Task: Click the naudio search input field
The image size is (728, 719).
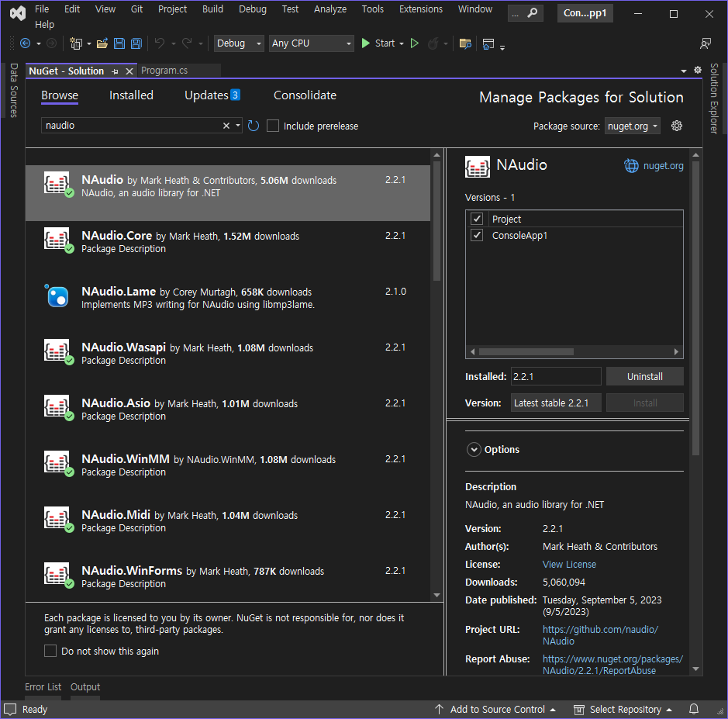Action: [133, 126]
